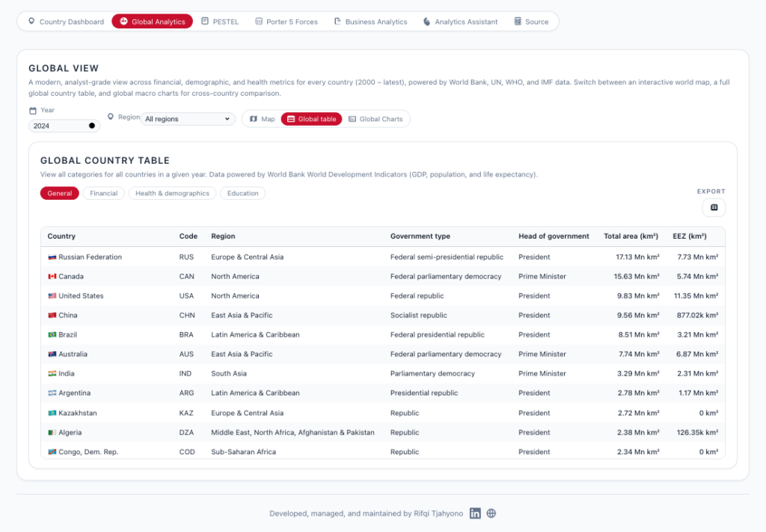
Task: Click the Russian Federation flag icon
Action: coord(52,257)
